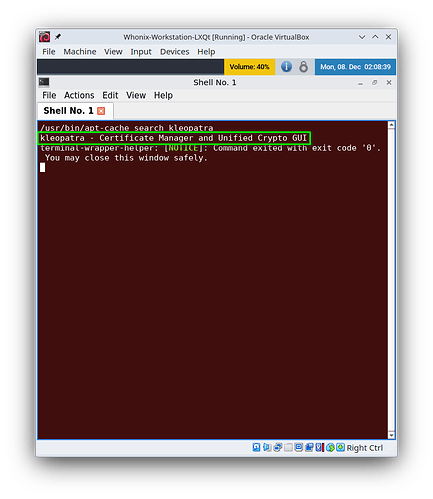
Task: Click the recording status icon with red bar
Action: (320, 447)
